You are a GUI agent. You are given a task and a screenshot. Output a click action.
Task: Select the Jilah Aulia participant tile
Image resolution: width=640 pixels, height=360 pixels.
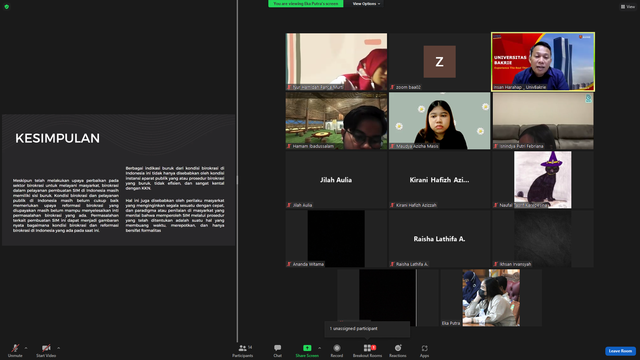(336, 180)
